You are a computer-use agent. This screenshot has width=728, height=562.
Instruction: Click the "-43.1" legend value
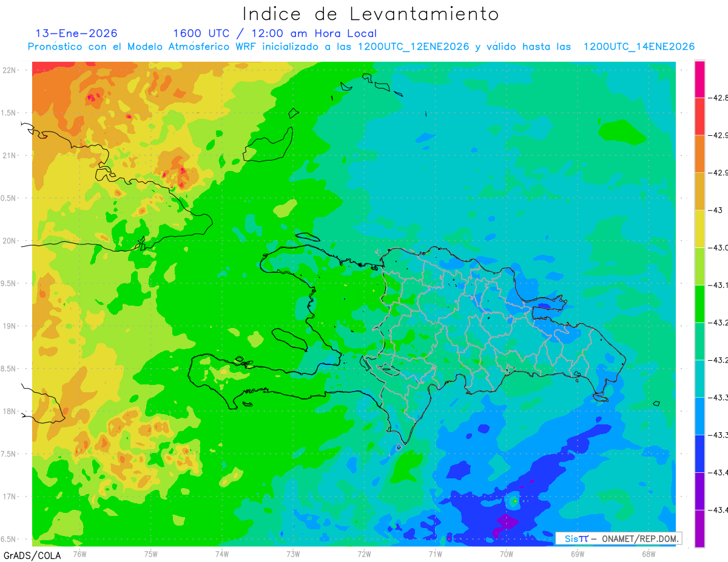718,285
